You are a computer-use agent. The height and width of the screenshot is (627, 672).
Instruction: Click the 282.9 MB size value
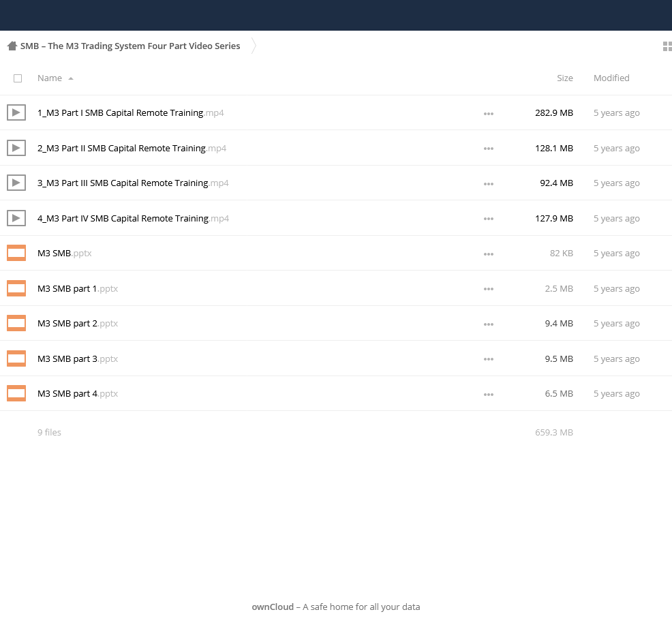pyautogui.click(x=553, y=112)
